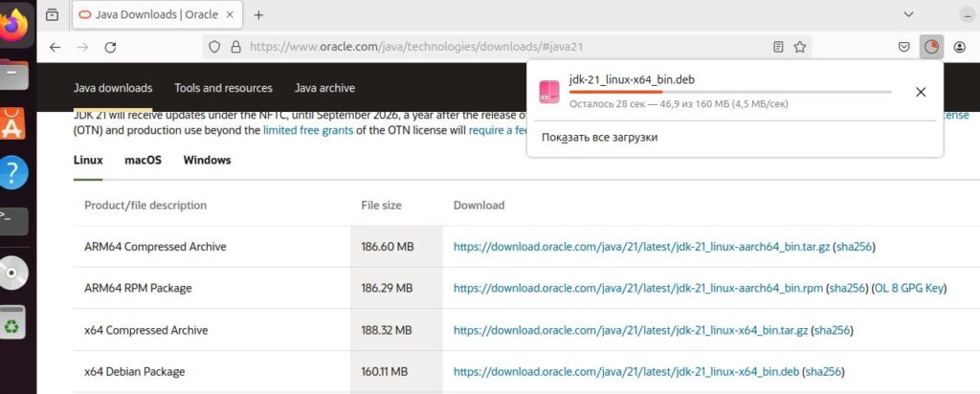View site security info via the padlock icon
Screen dimensions: 980x394
tap(235, 47)
